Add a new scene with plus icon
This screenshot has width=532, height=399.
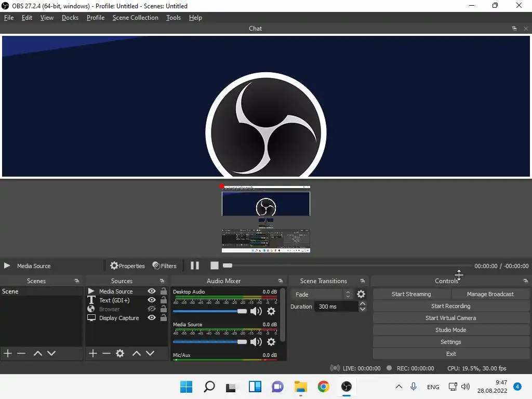tap(8, 353)
